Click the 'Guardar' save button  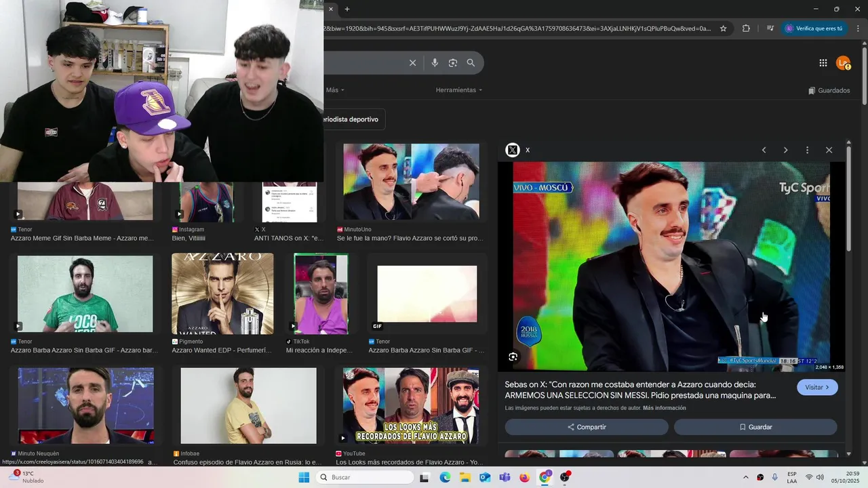755,427
